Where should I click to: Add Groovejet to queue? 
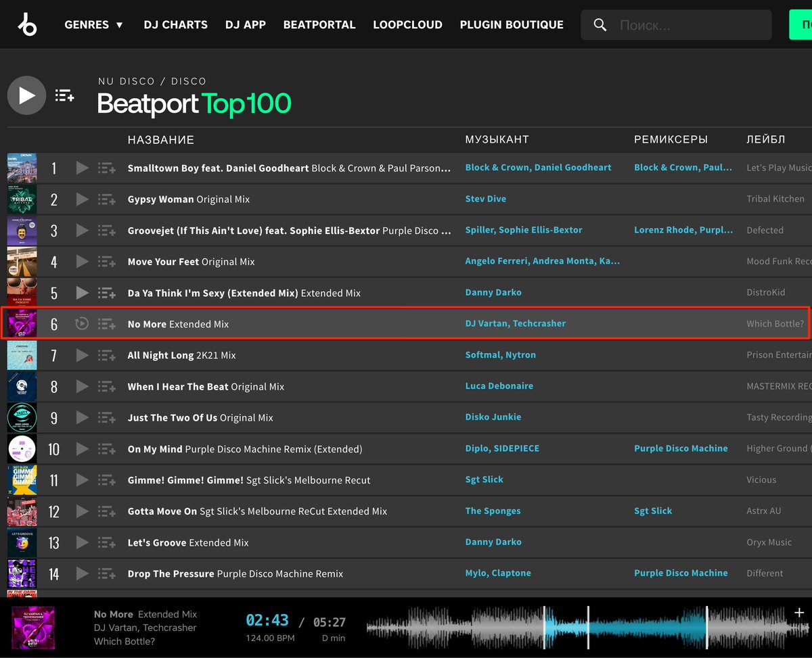click(x=106, y=230)
